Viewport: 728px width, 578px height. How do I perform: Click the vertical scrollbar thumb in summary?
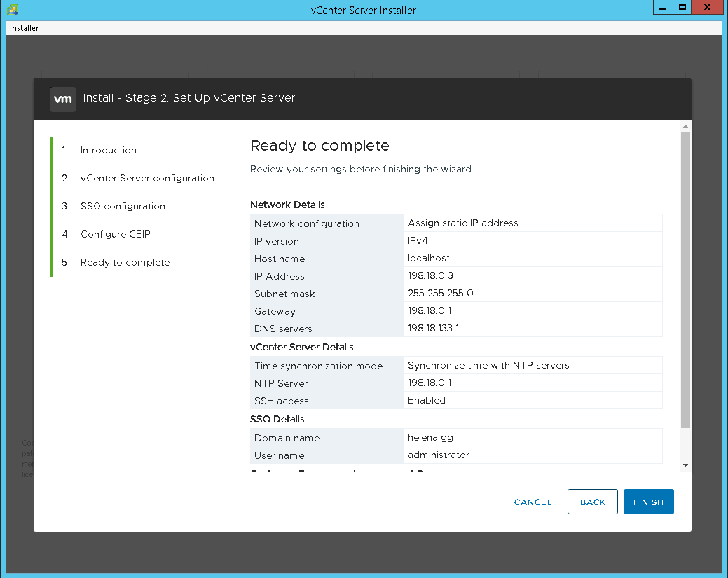[685, 280]
